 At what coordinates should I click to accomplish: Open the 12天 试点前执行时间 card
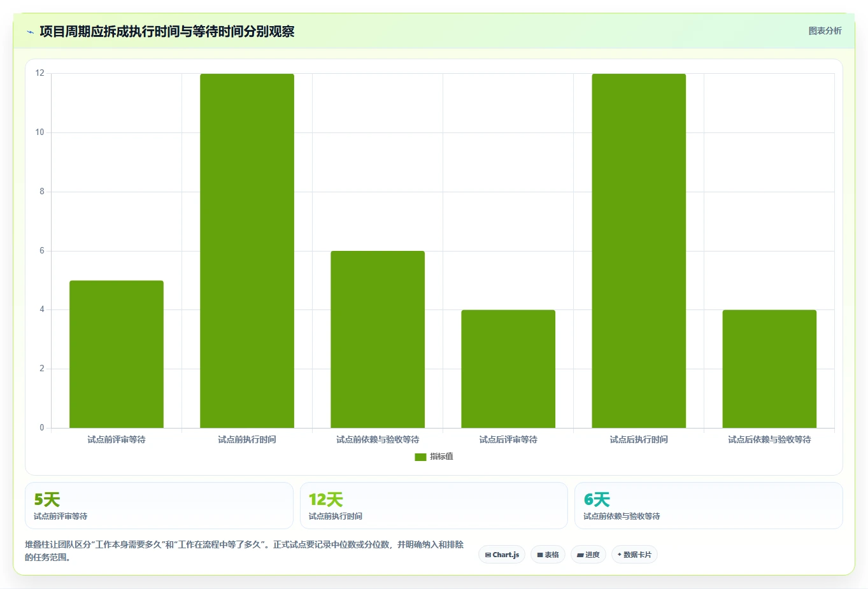point(434,506)
